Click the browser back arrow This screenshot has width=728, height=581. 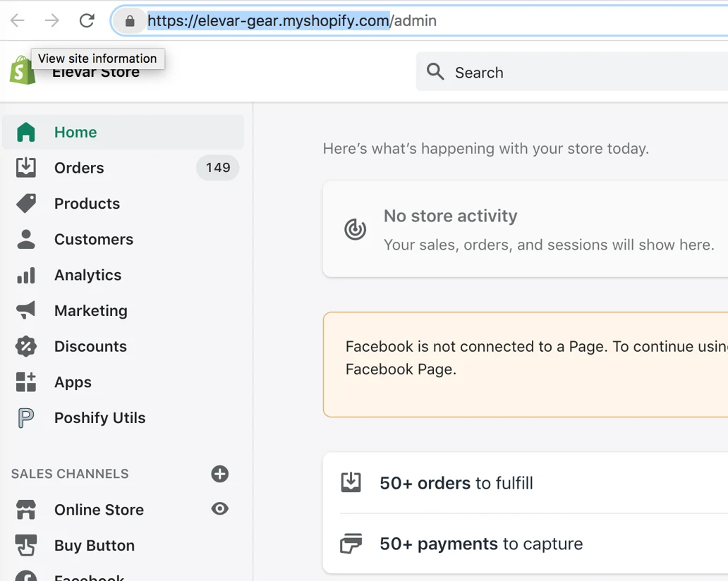point(18,20)
